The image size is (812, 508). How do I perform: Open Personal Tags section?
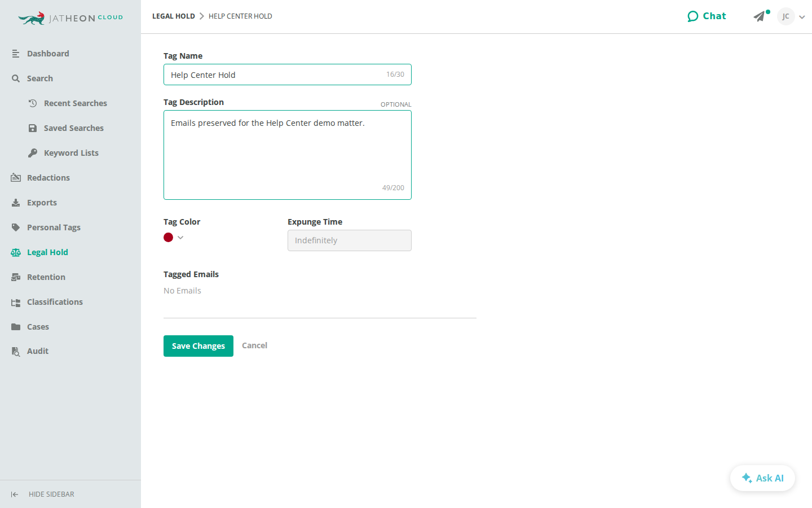point(54,227)
